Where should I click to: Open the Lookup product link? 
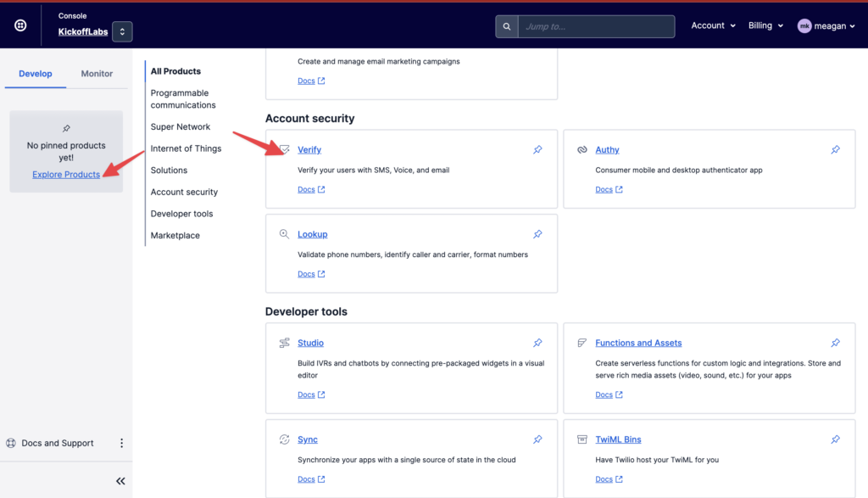(x=313, y=234)
